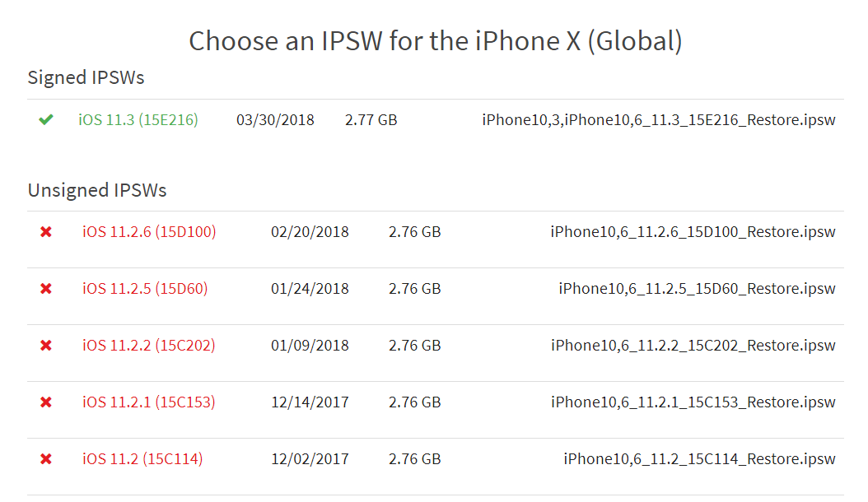Open the iOS 11.3 (15E216) download link
868x502 pixels.
139,119
